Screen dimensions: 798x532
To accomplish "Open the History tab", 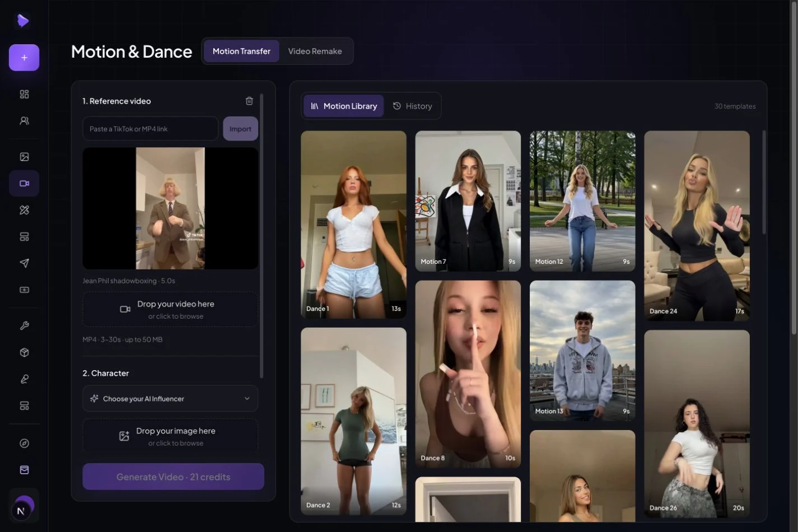I will (x=412, y=106).
